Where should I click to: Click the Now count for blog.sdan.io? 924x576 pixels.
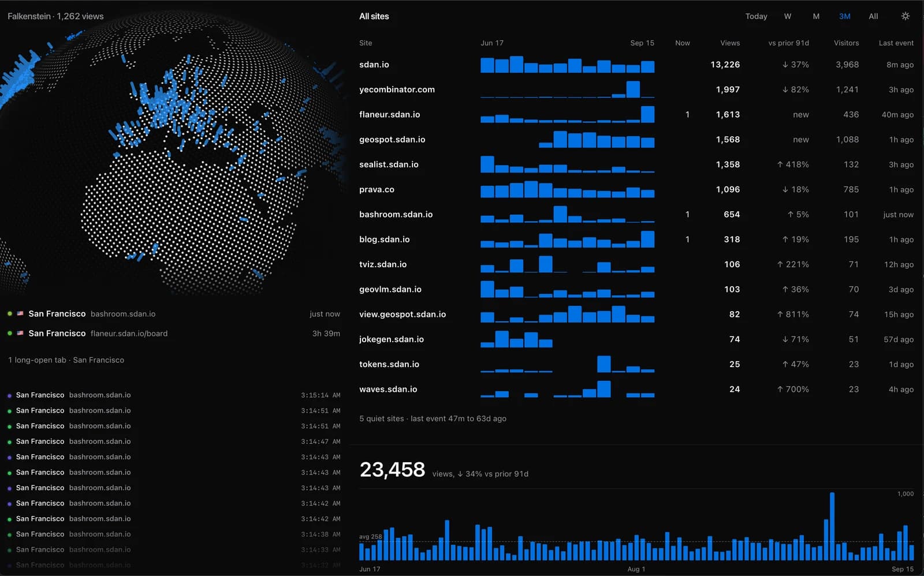[x=687, y=240]
